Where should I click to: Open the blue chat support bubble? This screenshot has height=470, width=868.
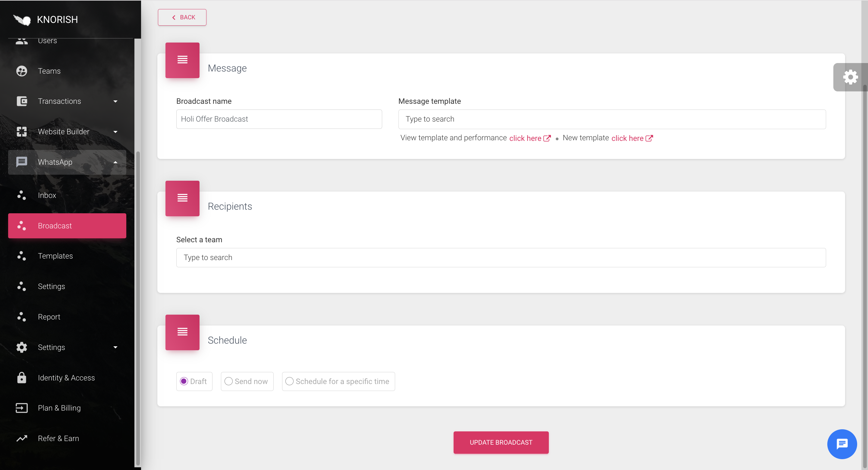point(842,444)
